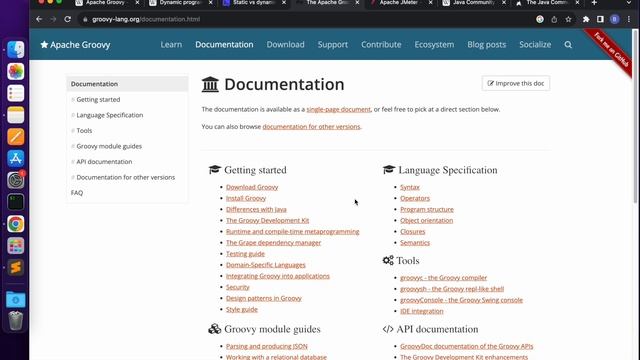Switch to the Java Community tab
The height and width of the screenshot is (360, 640).
pyautogui.click(x=474, y=2)
